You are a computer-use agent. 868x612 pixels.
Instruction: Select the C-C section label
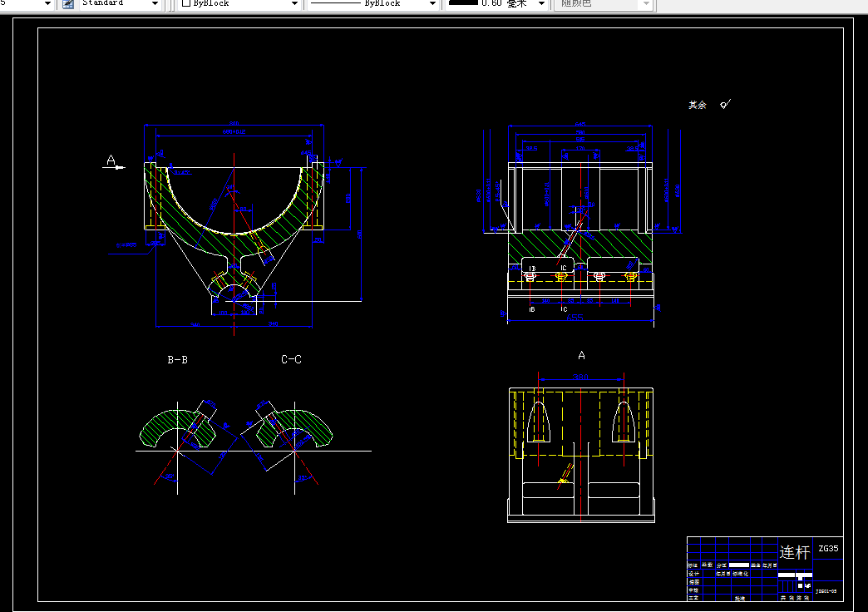tap(291, 359)
